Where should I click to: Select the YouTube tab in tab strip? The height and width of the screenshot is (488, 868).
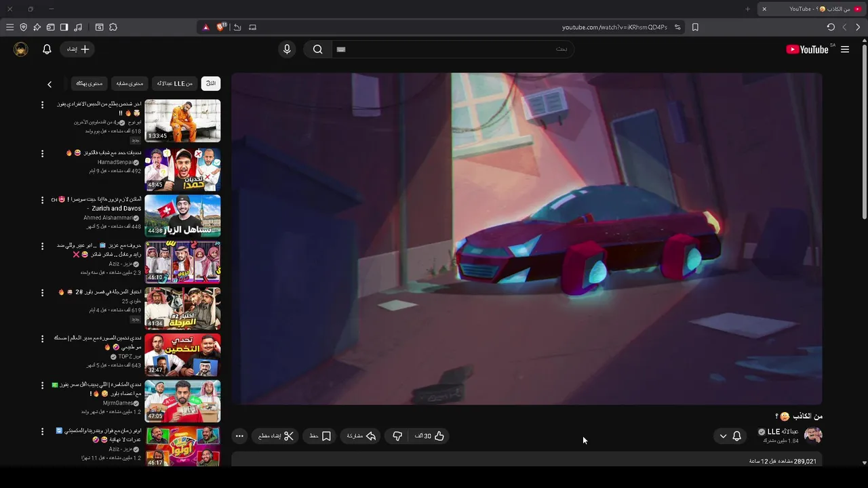pos(812,9)
